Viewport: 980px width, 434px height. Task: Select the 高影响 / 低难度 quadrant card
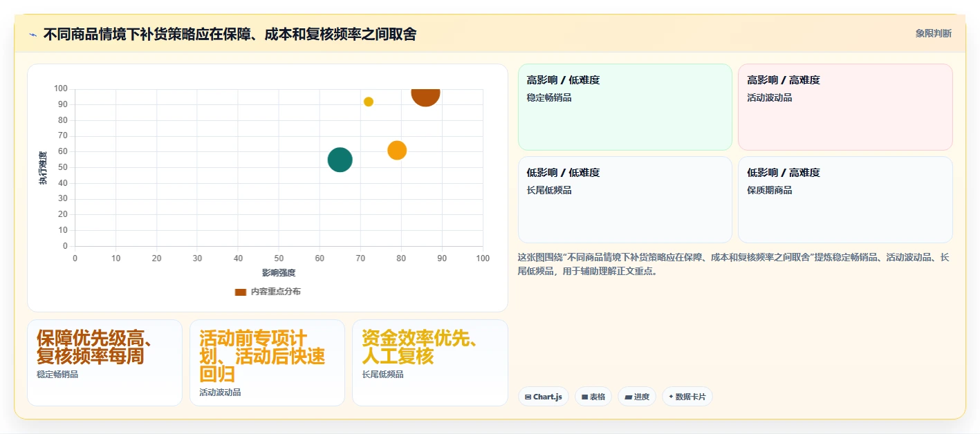(x=625, y=107)
